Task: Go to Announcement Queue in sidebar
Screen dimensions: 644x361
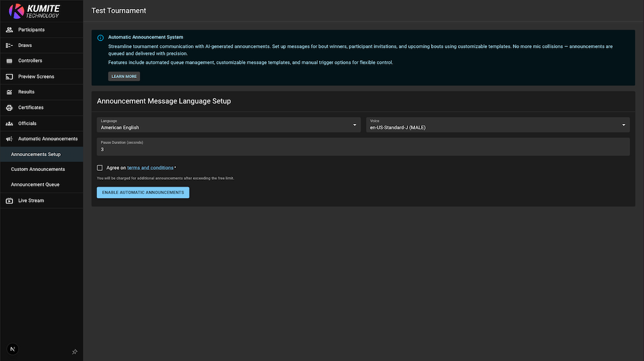Action: tap(35, 185)
